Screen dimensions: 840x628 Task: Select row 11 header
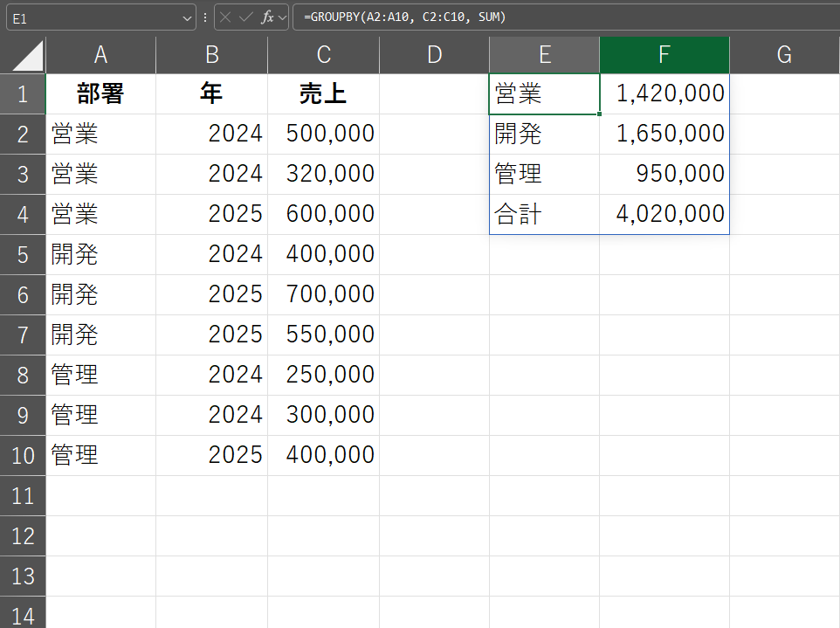23,495
